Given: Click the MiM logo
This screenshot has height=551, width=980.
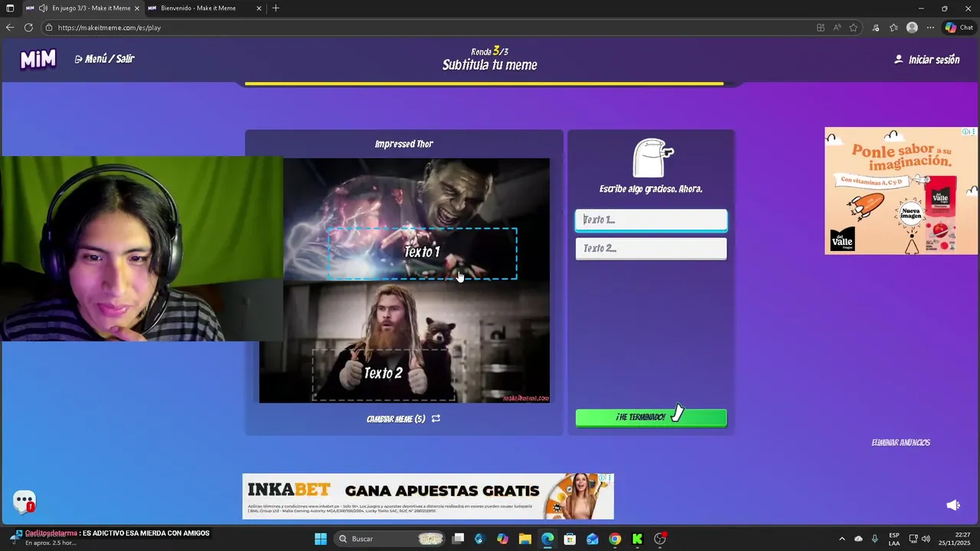Looking at the screenshot, I should tap(38, 60).
